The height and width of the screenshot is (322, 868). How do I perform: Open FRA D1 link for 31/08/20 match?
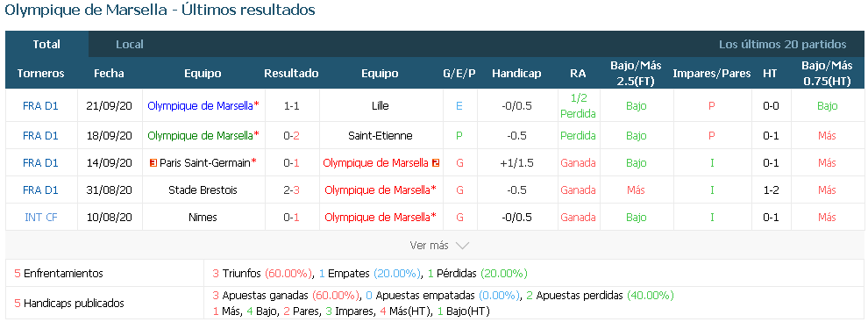coord(40,190)
